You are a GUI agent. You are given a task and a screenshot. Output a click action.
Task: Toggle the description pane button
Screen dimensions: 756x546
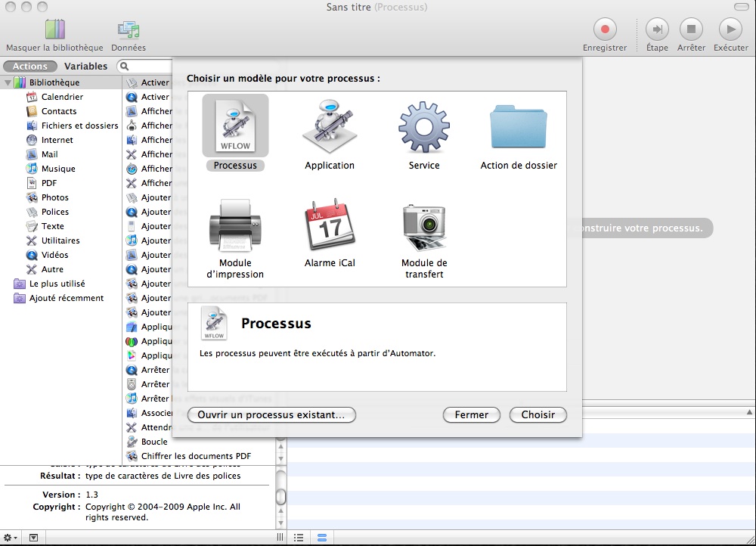click(33, 538)
